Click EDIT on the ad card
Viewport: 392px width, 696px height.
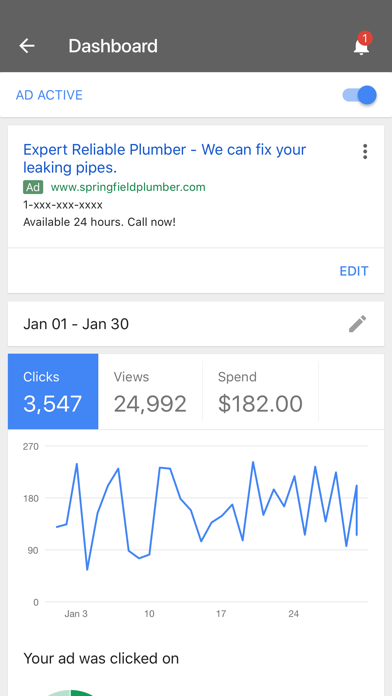click(354, 271)
